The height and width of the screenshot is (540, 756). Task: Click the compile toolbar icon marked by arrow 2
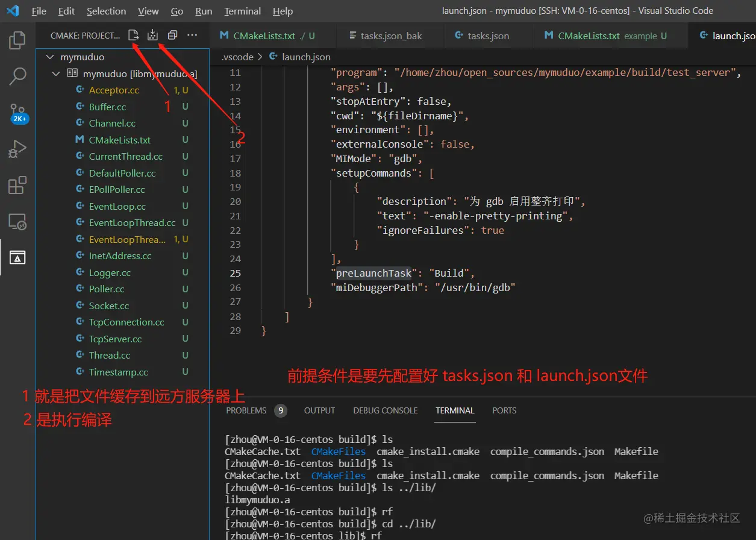click(152, 35)
